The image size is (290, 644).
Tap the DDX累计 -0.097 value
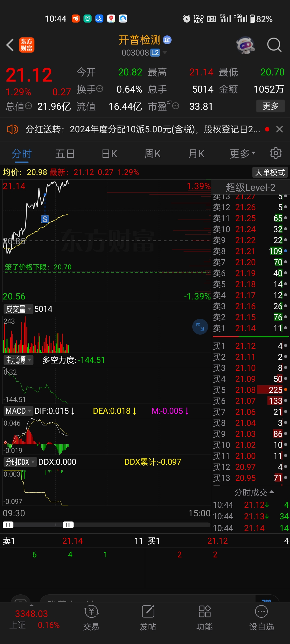click(153, 462)
